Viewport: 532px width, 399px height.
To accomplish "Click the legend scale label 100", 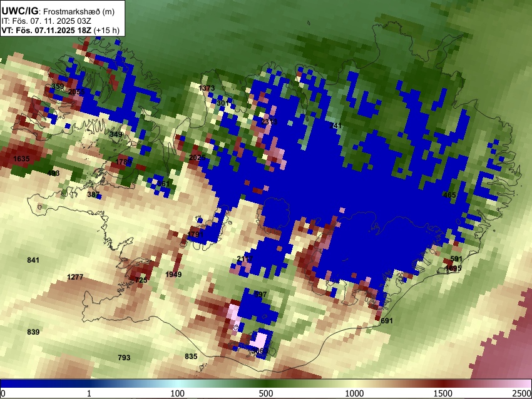I will coord(177,393).
